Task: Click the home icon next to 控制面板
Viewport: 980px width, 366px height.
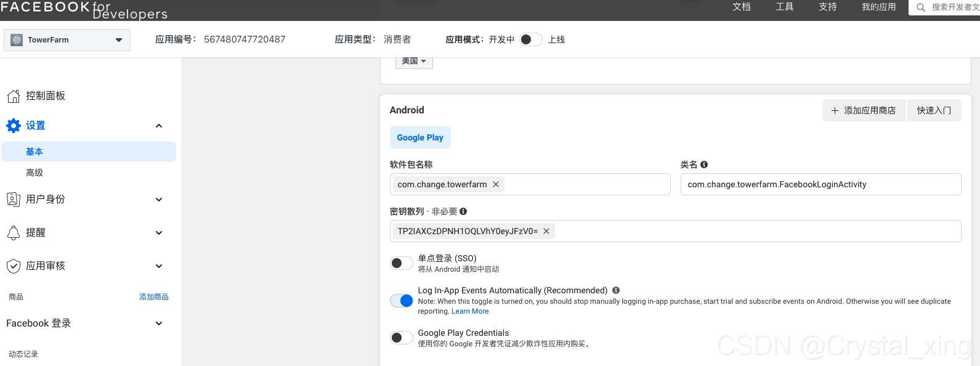Action: (14, 96)
